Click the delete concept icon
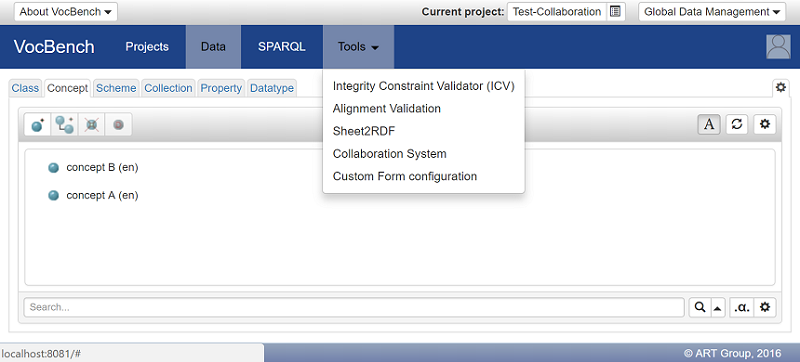800x362 pixels. click(91, 124)
